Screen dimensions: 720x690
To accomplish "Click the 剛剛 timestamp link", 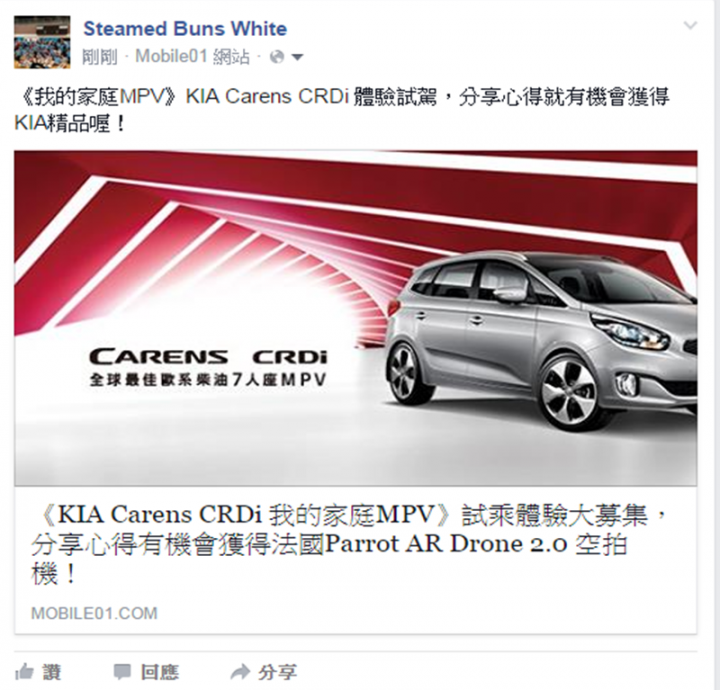I will coord(100,57).
